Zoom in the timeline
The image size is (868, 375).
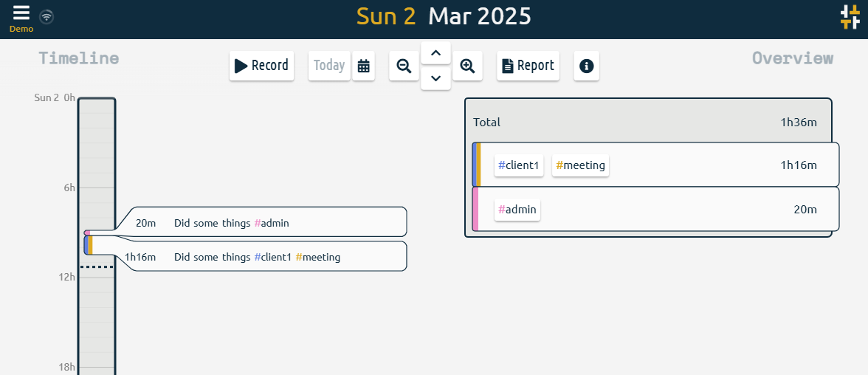pos(467,66)
